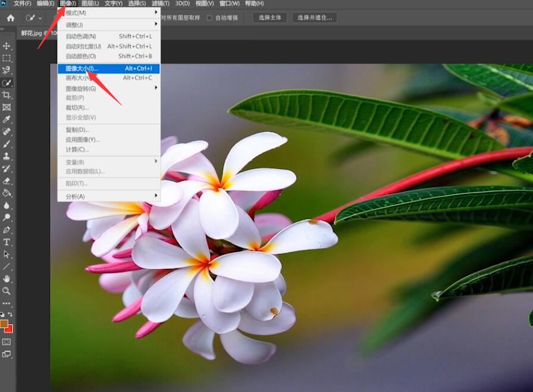Choose 复制(D)... from the menu

109,130
